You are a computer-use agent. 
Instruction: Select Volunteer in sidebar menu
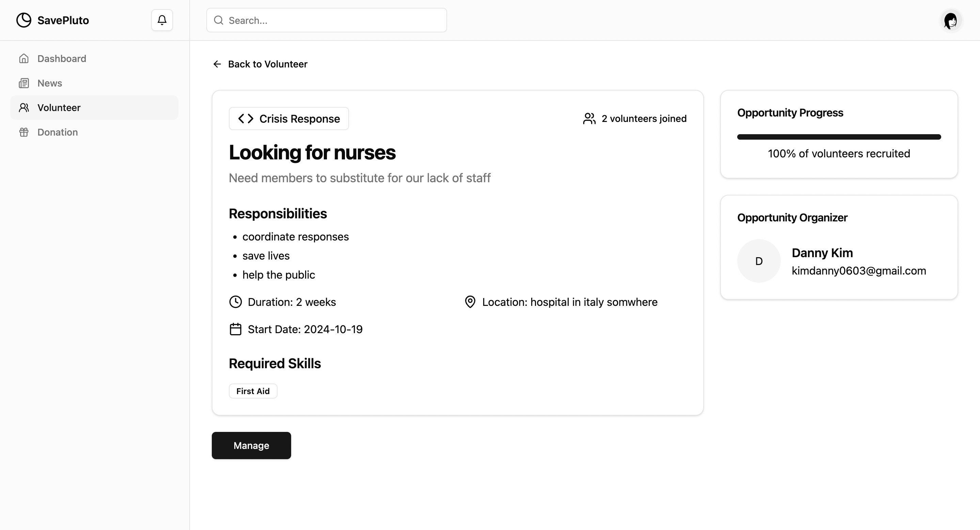tap(59, 108)
